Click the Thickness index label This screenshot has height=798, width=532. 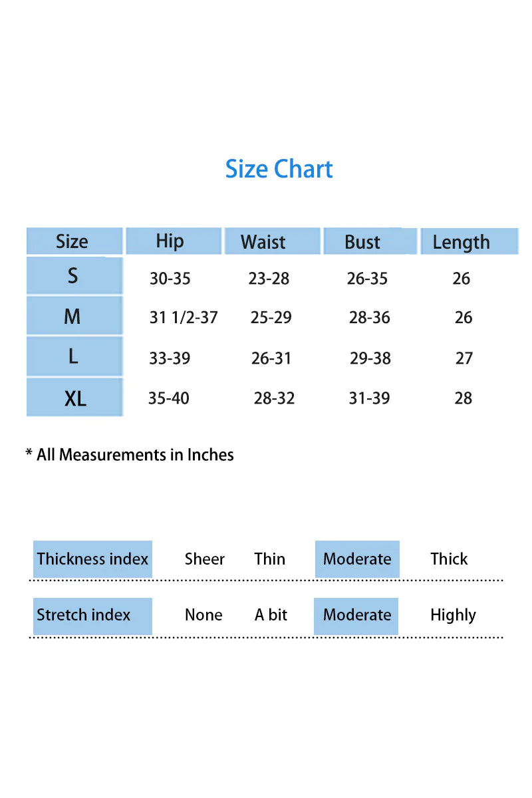tap(92, 559)
